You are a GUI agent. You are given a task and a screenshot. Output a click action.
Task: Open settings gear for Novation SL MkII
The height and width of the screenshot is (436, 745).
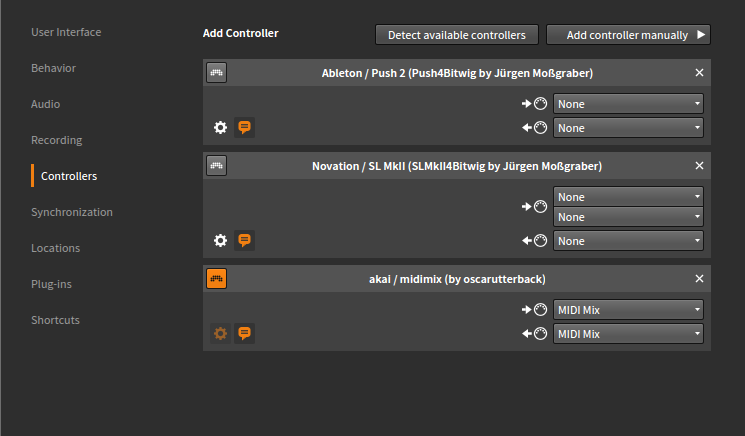220,240
